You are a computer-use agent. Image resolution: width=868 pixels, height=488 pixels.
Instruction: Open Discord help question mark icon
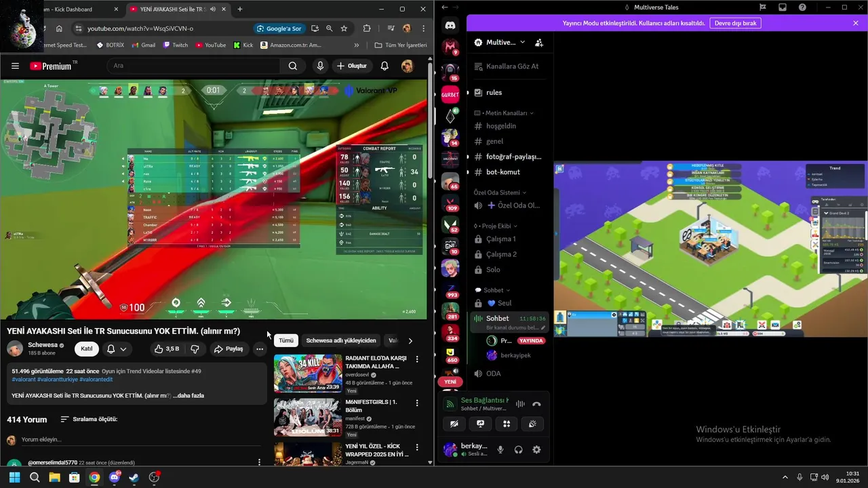click(x=802, y=7)
